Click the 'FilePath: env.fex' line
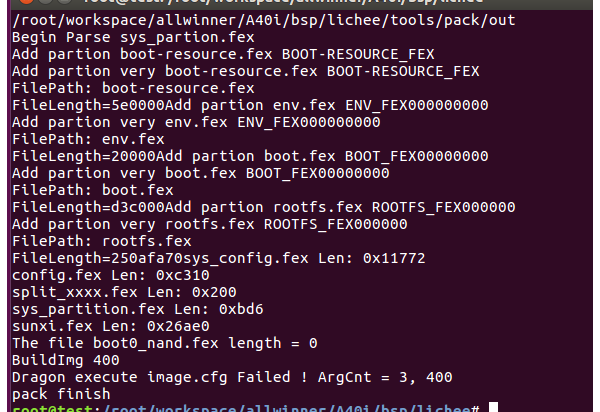The image size is (600, 412). click(88, 139)
